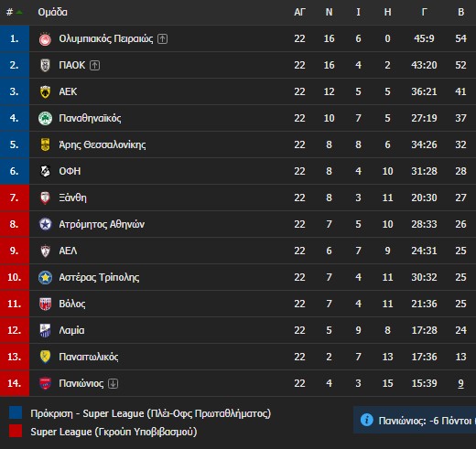This screenshot has width=476, height=449.
Task: Click the ΑΓ matches played header
Action: (x=299, y=12)
